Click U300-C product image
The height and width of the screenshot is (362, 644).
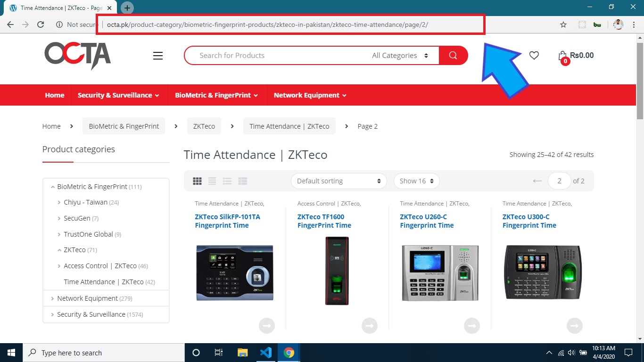tap(542, 272)
